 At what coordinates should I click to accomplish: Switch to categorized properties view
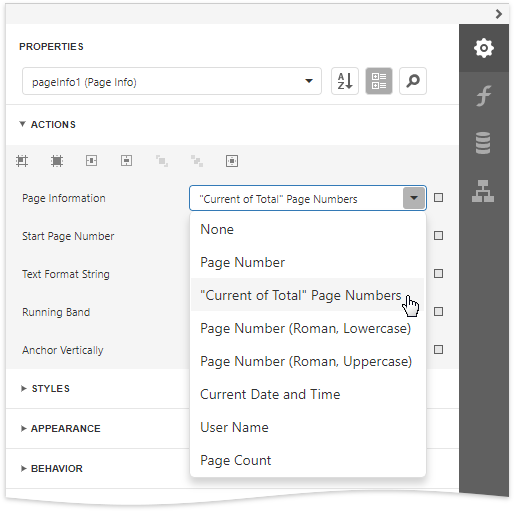(379, 81)
